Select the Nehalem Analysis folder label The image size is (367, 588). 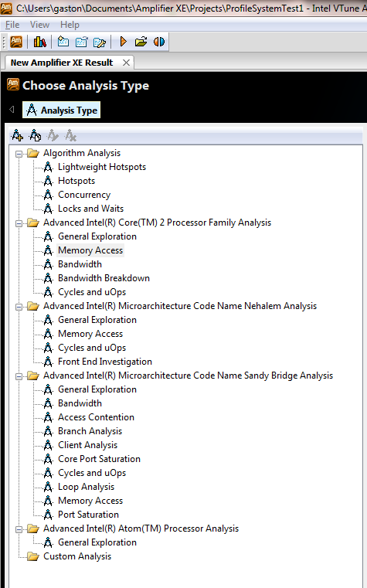pyautogui.click(x=180, y=306)
